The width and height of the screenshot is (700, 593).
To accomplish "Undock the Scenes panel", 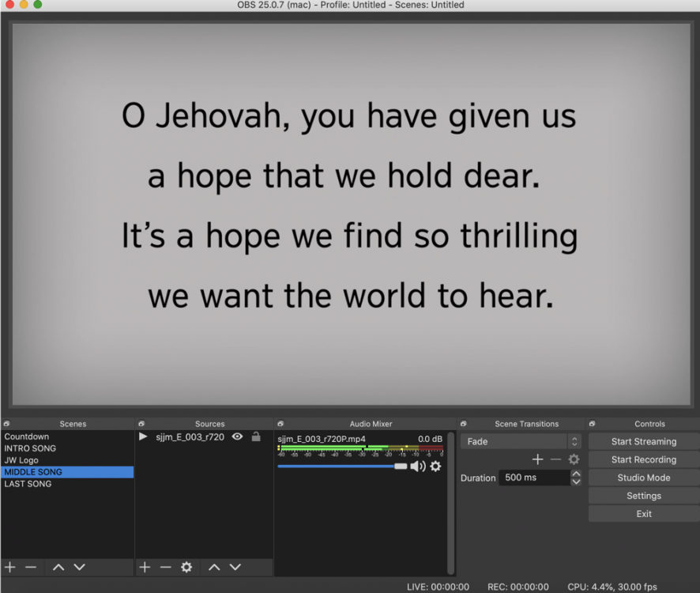I will pyautogui.click(x=6, y=424).
